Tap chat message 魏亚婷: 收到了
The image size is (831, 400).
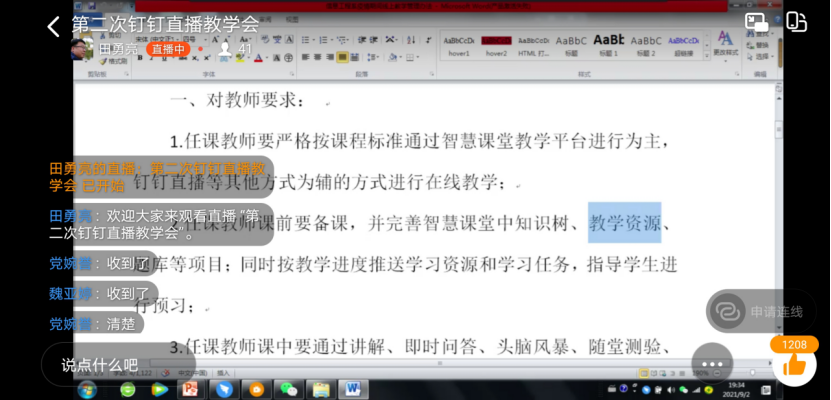(x=100, y=294)
